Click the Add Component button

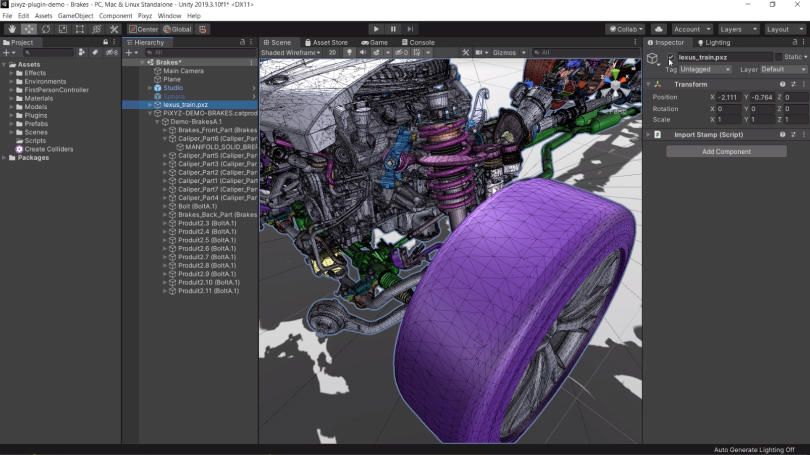coord(725,151)
